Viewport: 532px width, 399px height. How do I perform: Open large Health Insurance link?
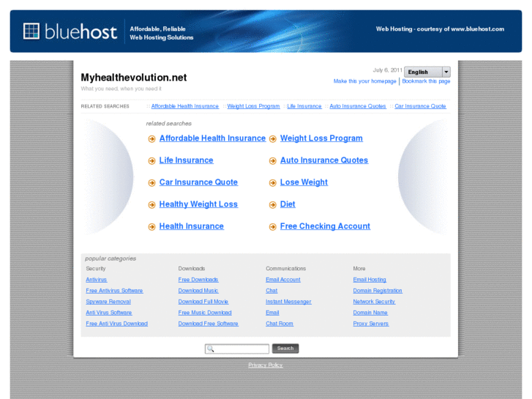tap(191, 226)
